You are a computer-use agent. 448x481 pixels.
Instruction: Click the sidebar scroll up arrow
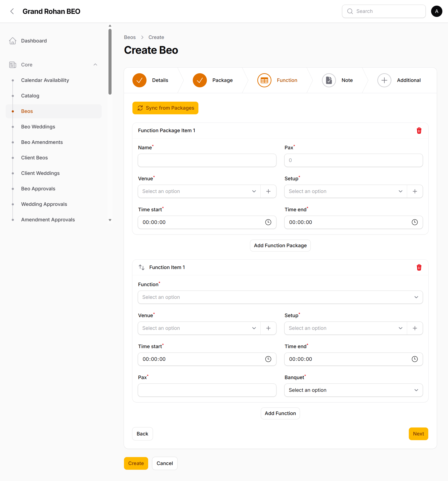tap(110, 26)
